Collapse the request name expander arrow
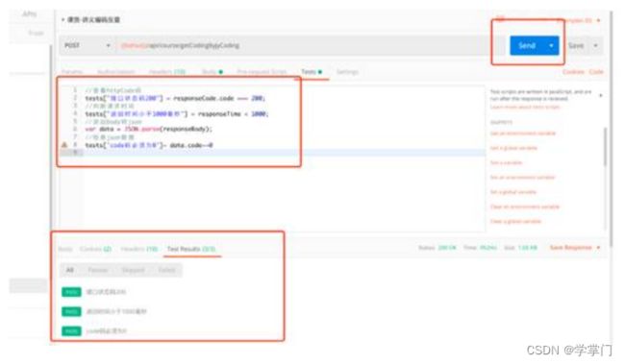 click(x=62, y=19)
